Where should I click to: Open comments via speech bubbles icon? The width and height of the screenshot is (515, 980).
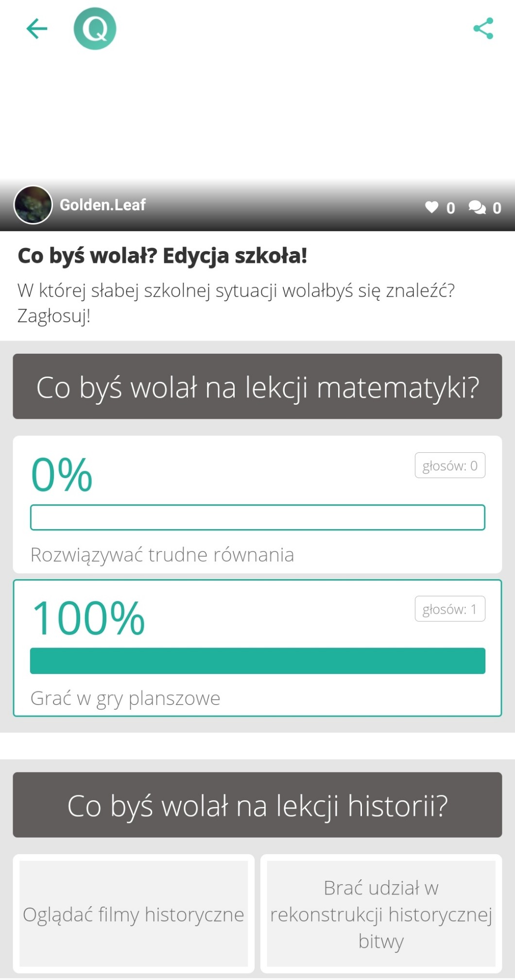click(x=477, y=207)
